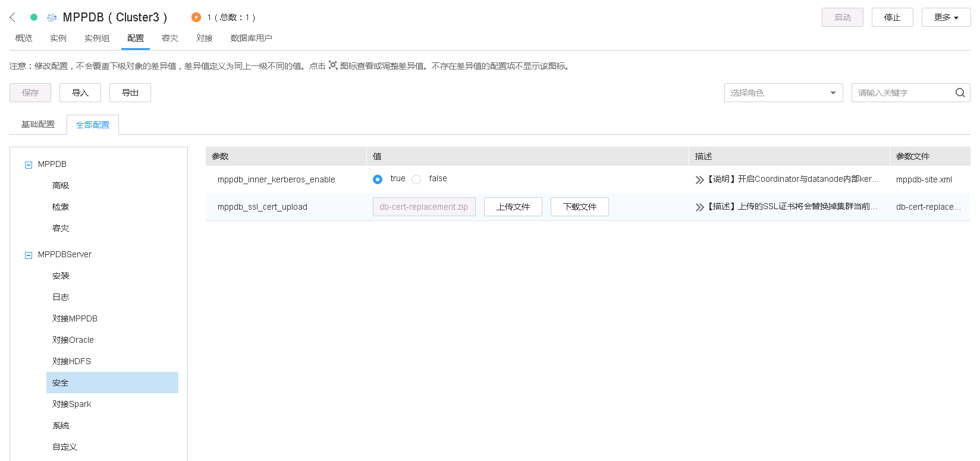Open the role selection dropdown
The width and height of the screenshot is (980, 461).
pyautogui.click(x=783, y=93)
